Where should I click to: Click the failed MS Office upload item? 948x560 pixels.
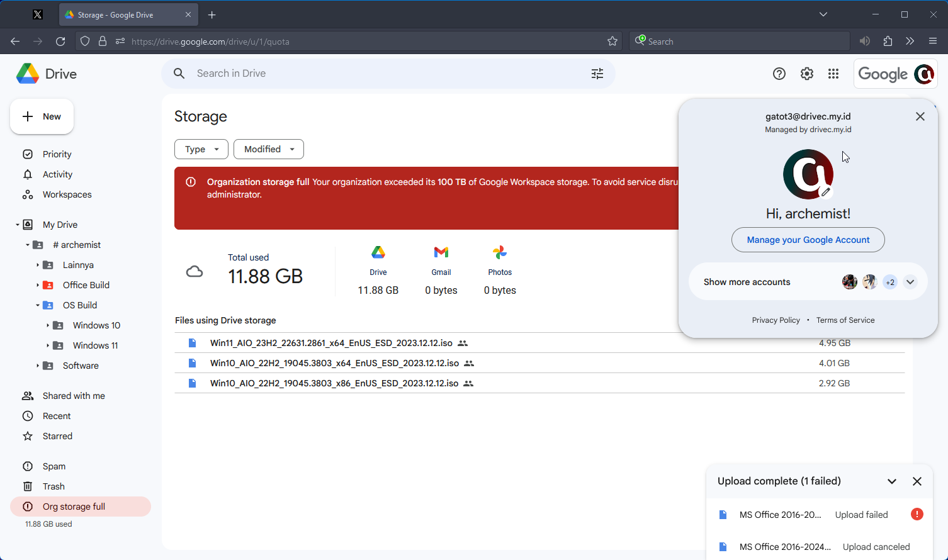(x=819, y=515)
